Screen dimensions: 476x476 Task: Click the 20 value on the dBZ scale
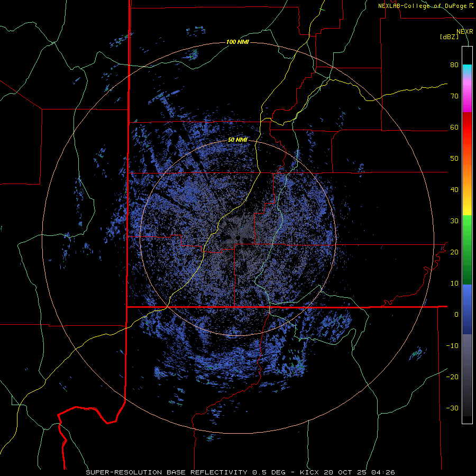tap(454, 252)
